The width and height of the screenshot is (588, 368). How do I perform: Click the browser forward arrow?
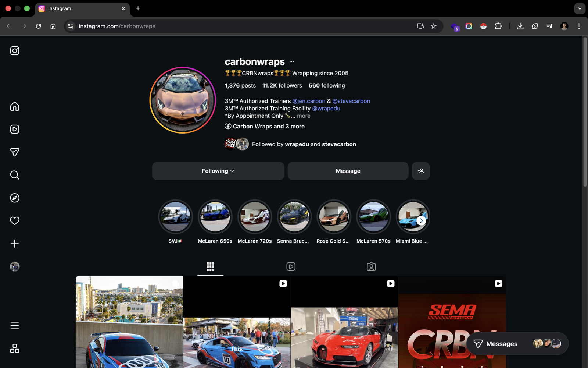[x=24, y=26]
